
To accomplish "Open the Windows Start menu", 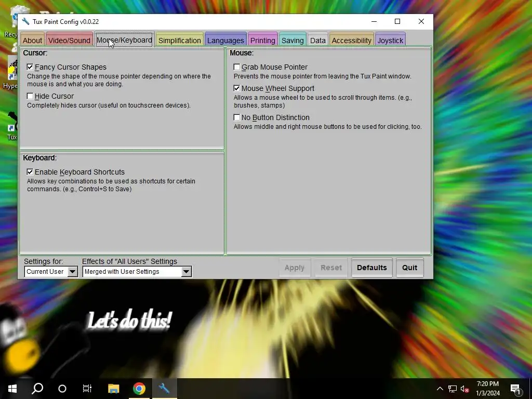I will [x=12, y=389].
